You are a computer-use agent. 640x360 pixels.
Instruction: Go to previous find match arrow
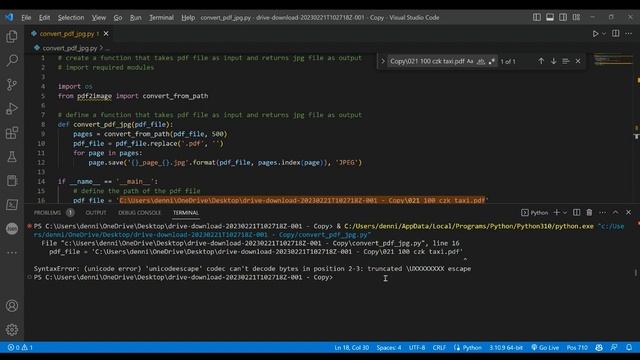click(541, 61)
